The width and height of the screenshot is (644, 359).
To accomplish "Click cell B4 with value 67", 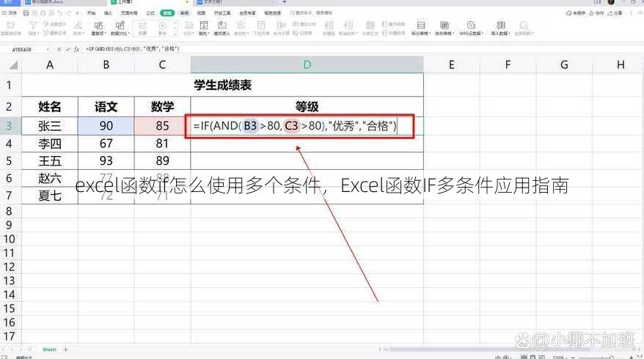I will click(x=106, y=144).
